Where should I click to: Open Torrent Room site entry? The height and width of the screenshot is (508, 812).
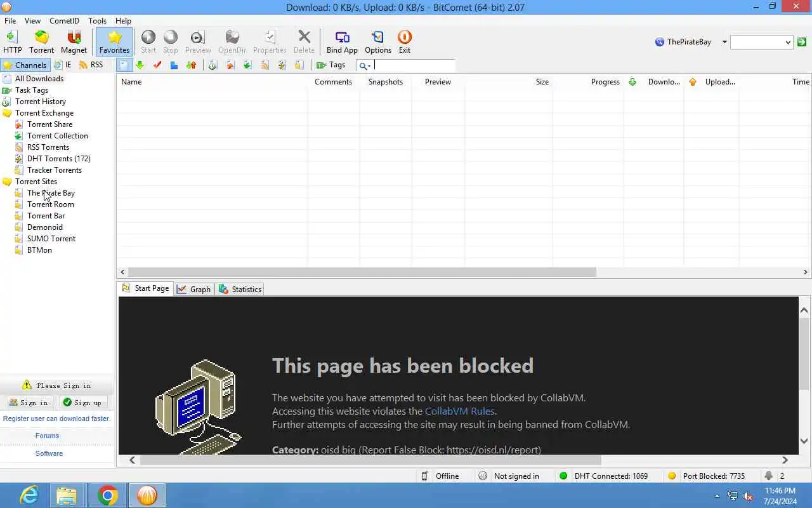click(x=51, y=204)
